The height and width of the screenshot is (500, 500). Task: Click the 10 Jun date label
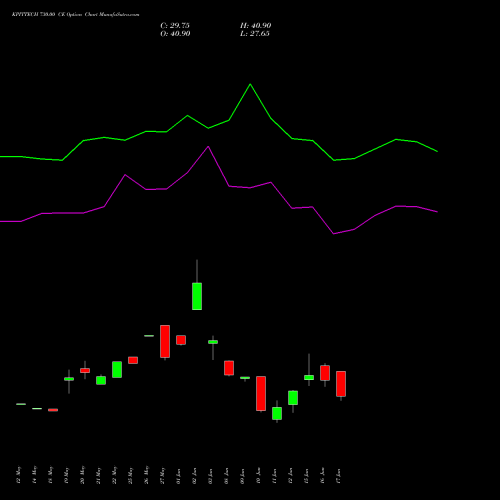[x=259, y=476]
